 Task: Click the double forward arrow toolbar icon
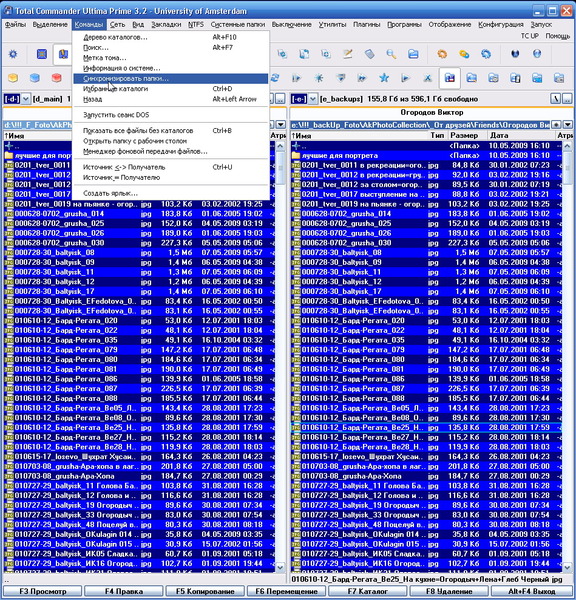coord(362,78)
